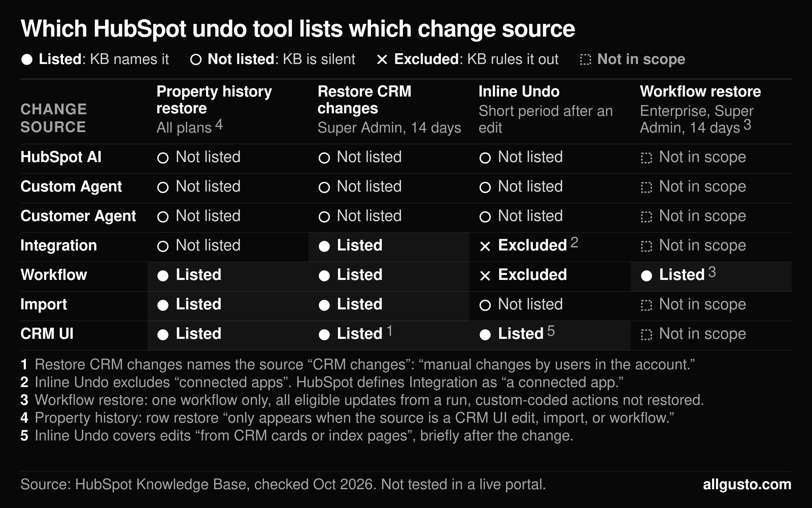Select the Inline Undo column header
Screen dimensions: 812x508
pyautogui.click(x=519, y=91)
